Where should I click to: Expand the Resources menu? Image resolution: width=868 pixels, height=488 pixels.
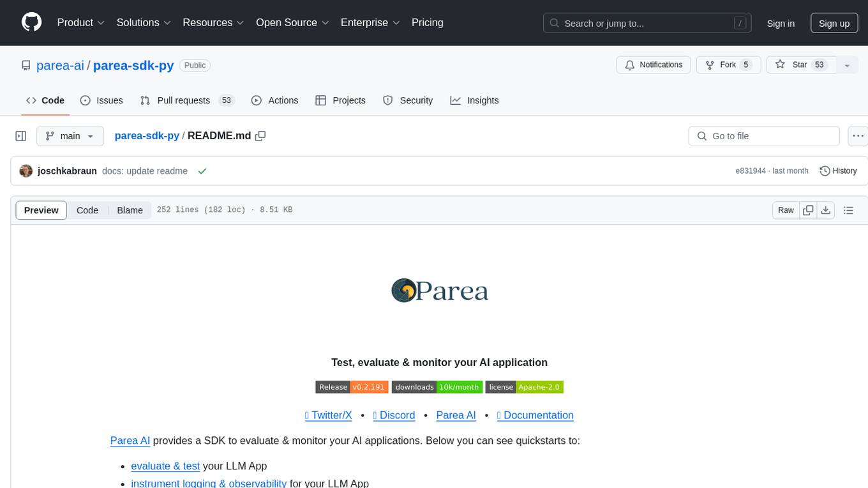pyautogui.click(x=213, y=22)
